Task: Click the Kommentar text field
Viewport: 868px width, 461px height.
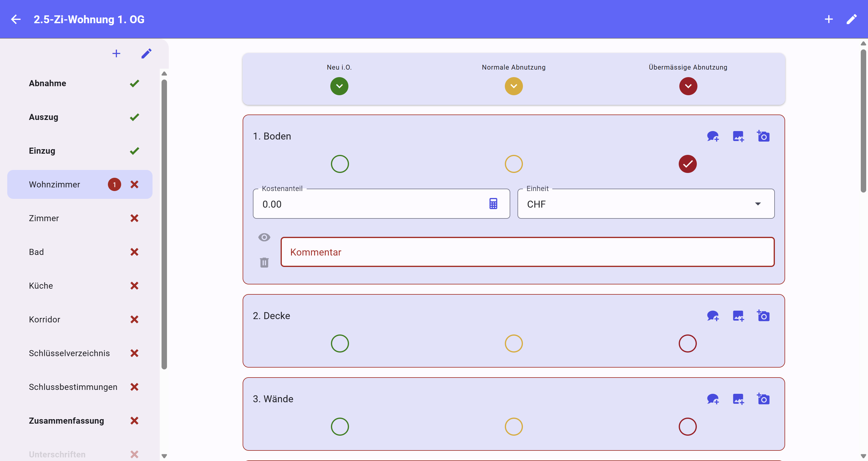Action: tap(527, 252)
